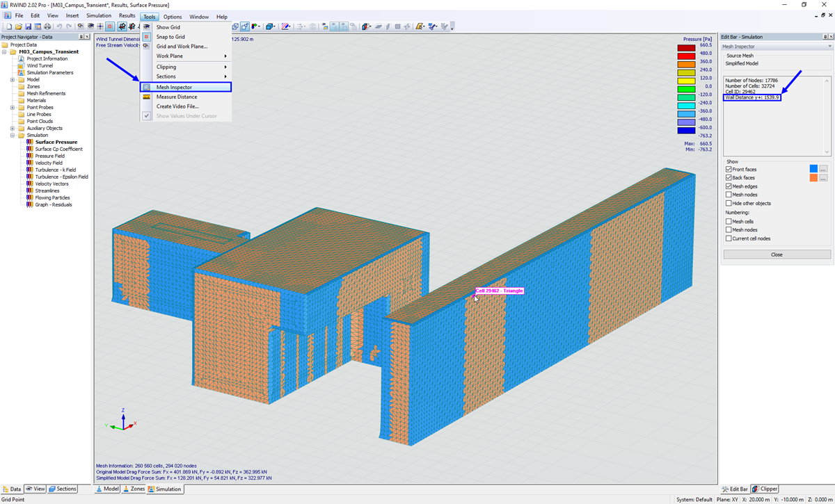Click the Wind Tunnel tree icon
Screen dimensions: 835x504
click(x=22, y=65)
